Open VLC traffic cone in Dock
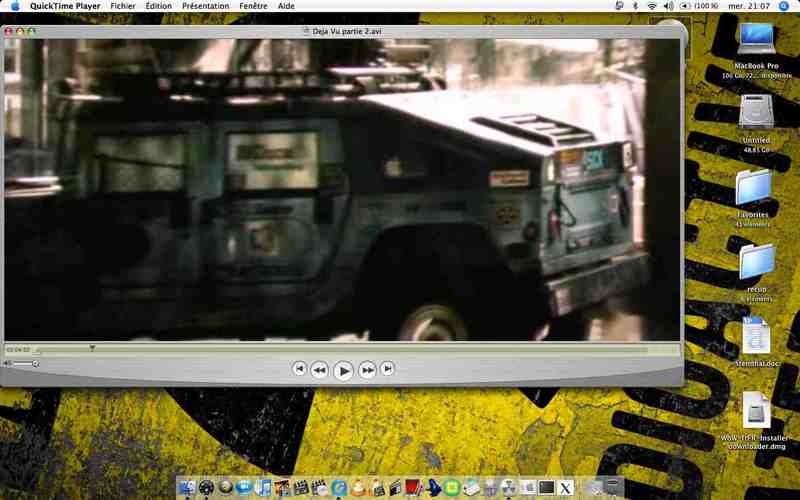Viewport: 800px width, 500px height. (x=358, y=488)
